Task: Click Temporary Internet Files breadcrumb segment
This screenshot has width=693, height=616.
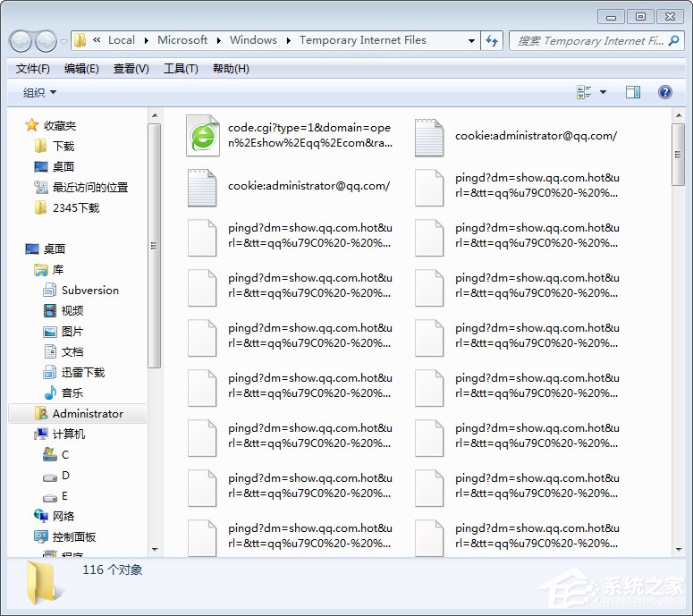Action: [x=363, y=40]
